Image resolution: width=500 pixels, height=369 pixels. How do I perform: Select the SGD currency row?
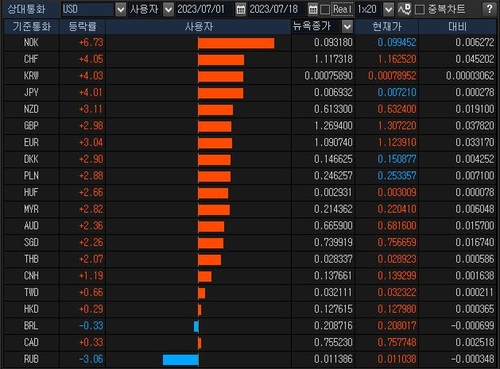250,243
